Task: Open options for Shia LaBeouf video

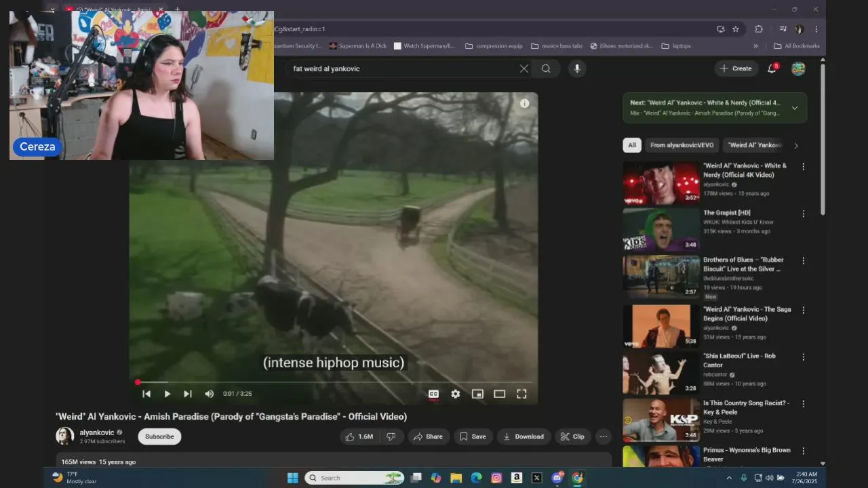Action: 804,357
